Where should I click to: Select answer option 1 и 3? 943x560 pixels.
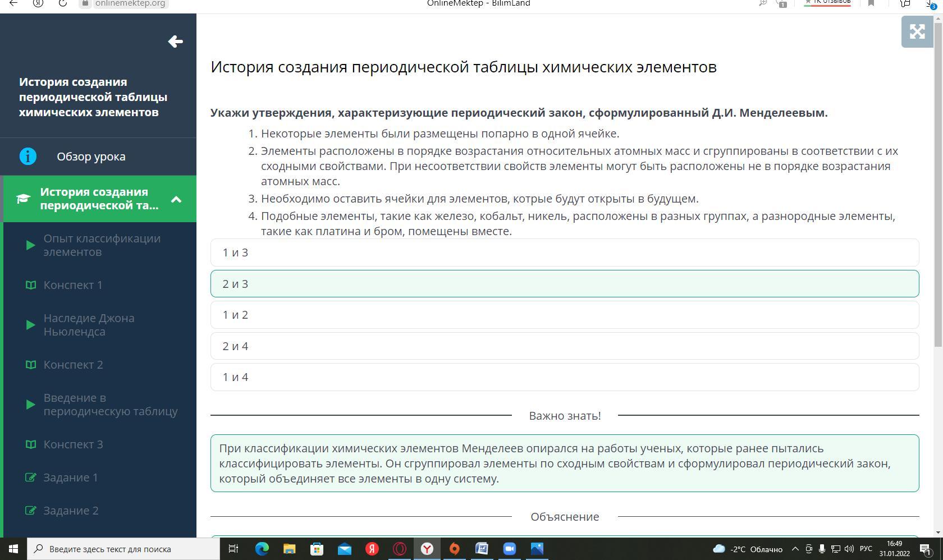click(x=564, y=253)
